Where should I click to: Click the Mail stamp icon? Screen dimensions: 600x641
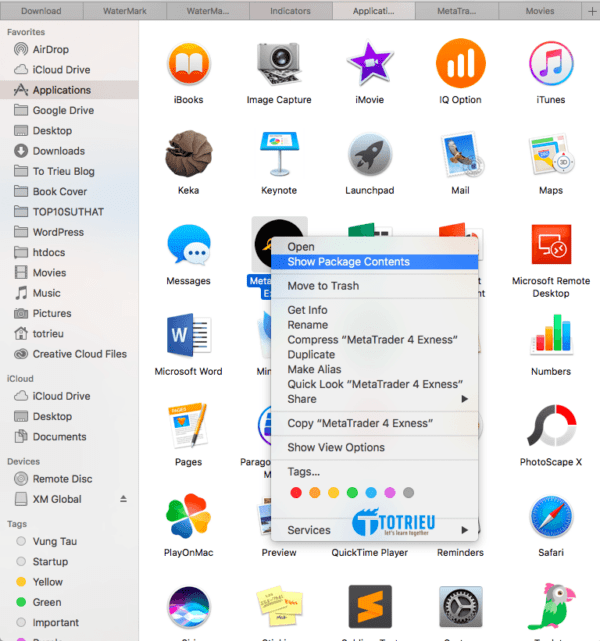(461, 155)
